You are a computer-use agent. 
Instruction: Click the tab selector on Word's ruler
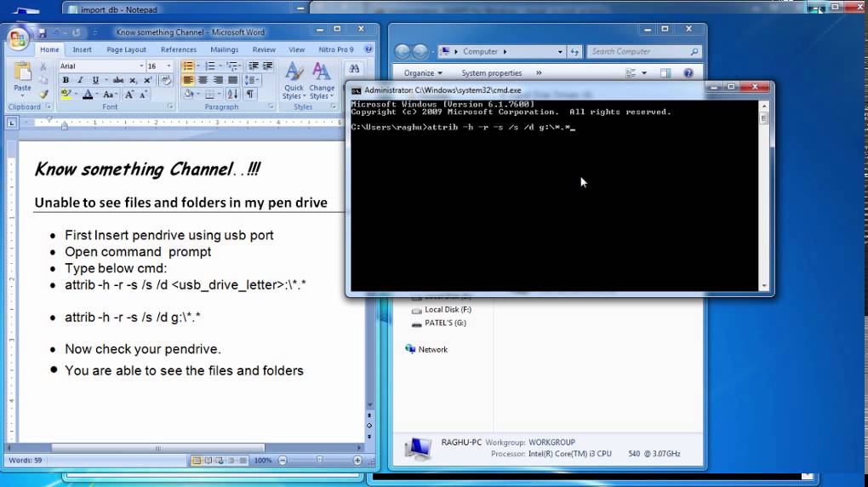(x=12, y=123)
